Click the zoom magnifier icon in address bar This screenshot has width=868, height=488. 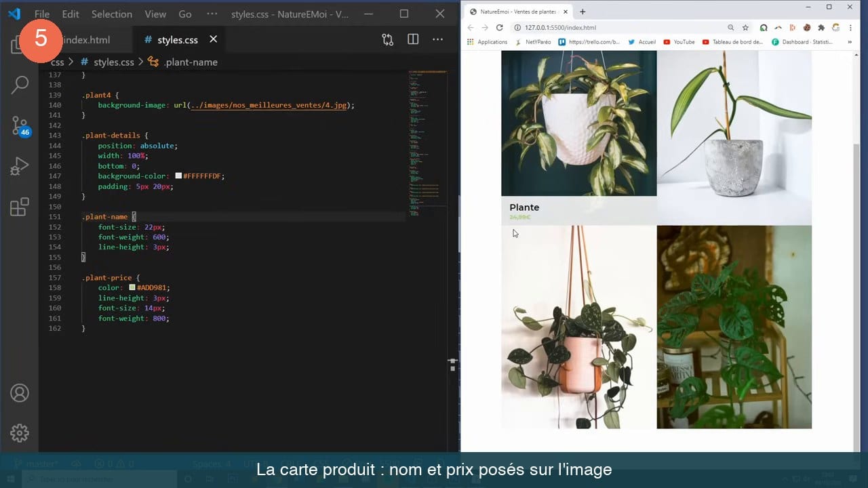(730, 28)
